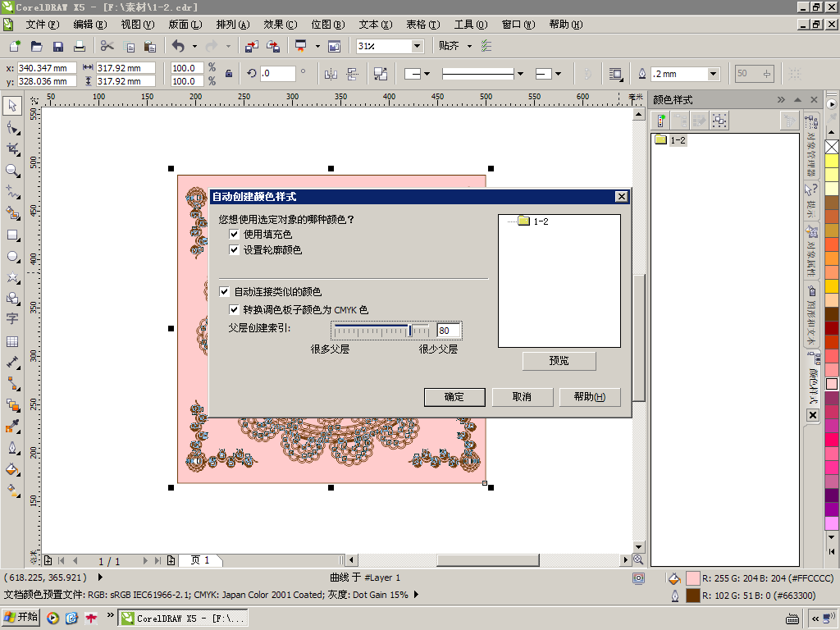Open the start arrowhead dropdown
The width and height of the screenshot is (840, 630).
click(x=427, y=74)
